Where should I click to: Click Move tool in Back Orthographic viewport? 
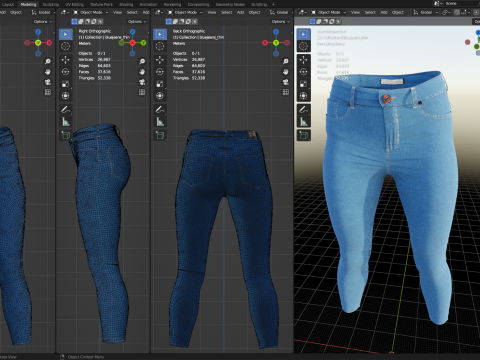(x=160, y=60)
